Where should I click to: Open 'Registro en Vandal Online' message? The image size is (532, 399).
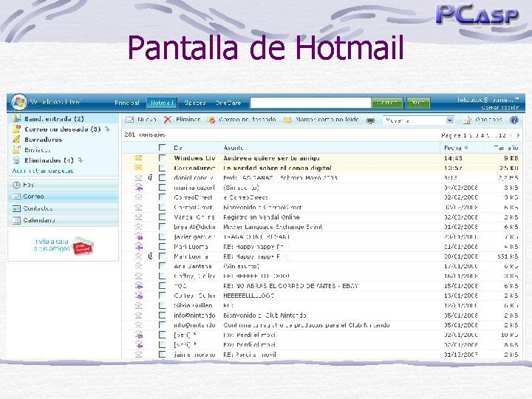click(262, 217)
